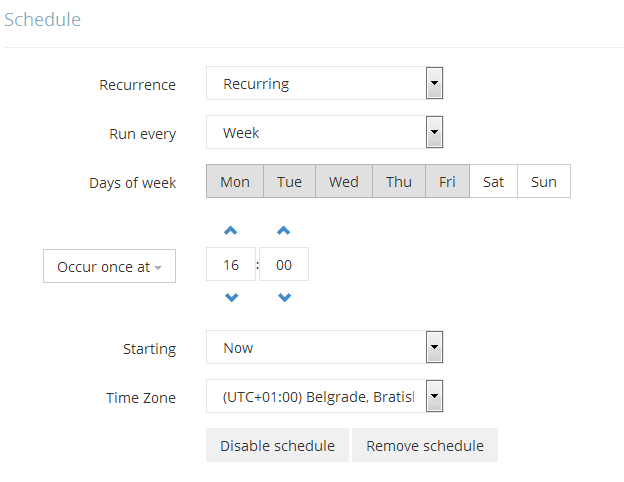The height and width of the screenshot is (482, 624).
Task: Expand the Run every dropdown
Action: pyautogui.click(x=324, y=132)
